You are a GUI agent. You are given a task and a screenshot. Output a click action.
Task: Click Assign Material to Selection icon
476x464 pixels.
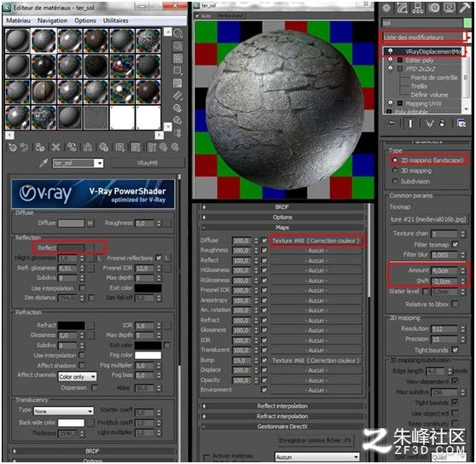tap(40, 148)
